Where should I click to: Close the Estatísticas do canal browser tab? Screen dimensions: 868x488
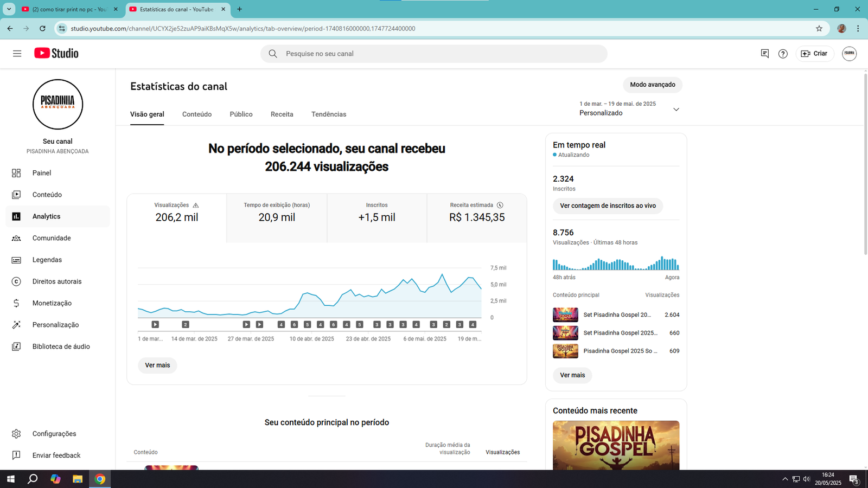(223, 9)
